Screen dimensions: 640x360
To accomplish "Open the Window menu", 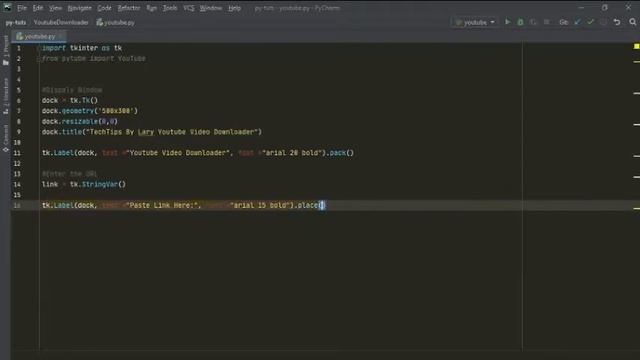I will [211, 8].
